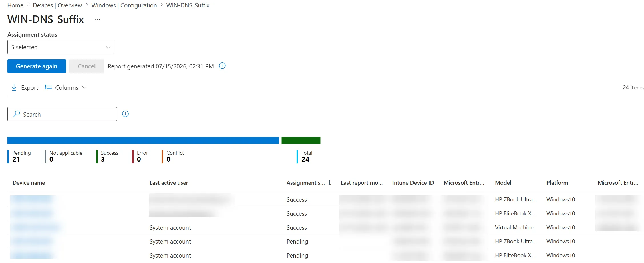
Task: Click HP ZBook Ultra... model in first row
Action: (x=516, y=199)
